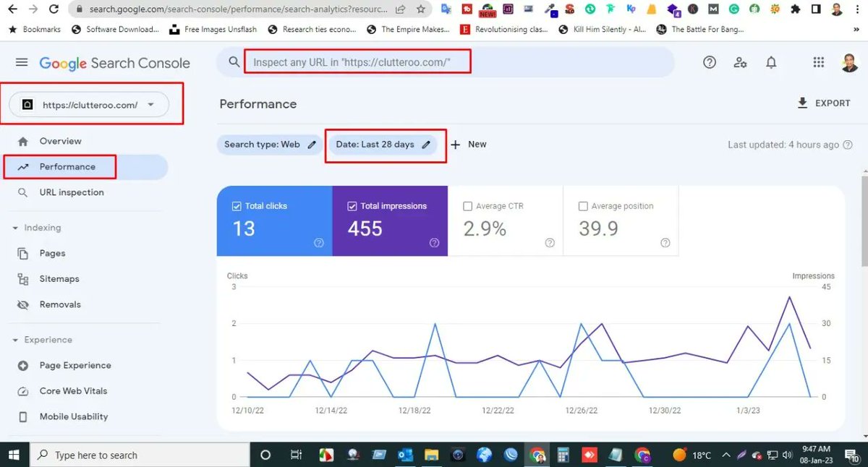Open Software Download bookmark
The image size is (868, 467).
point(115,30)
